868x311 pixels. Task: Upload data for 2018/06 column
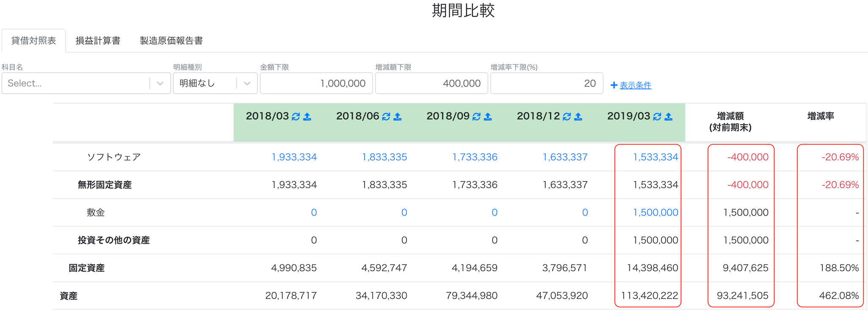coord(398,117)
